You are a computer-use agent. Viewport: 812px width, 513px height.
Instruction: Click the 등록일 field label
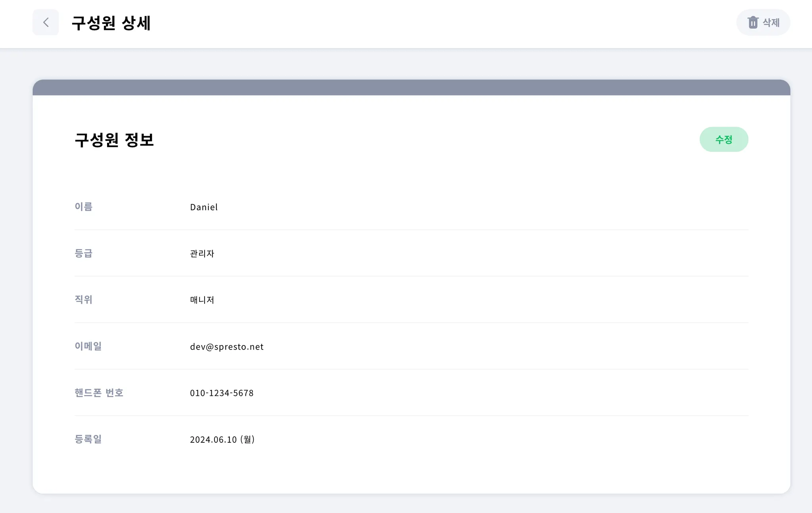88,439
